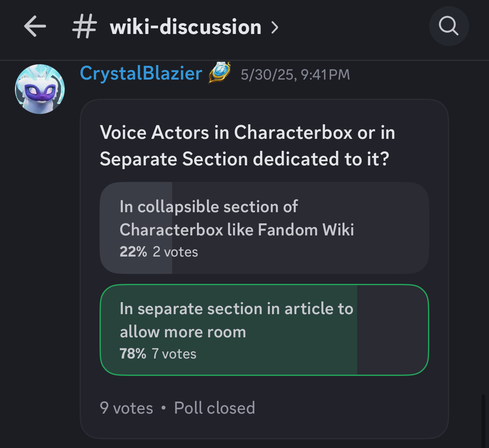The image size is (489, 448).
Task: Click empty space in the top header bar
Action: pos(354,27)
